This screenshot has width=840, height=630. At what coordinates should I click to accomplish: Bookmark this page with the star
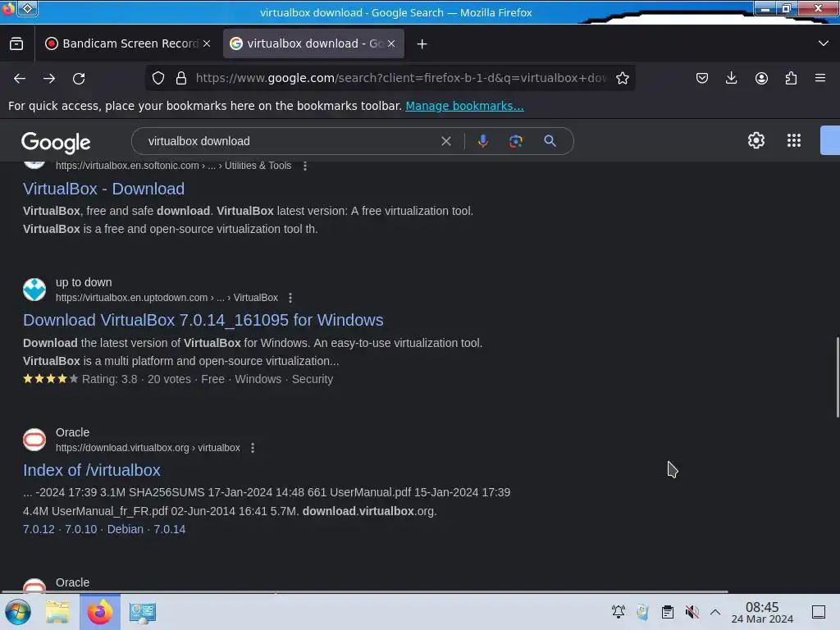[x=623, y=78]
